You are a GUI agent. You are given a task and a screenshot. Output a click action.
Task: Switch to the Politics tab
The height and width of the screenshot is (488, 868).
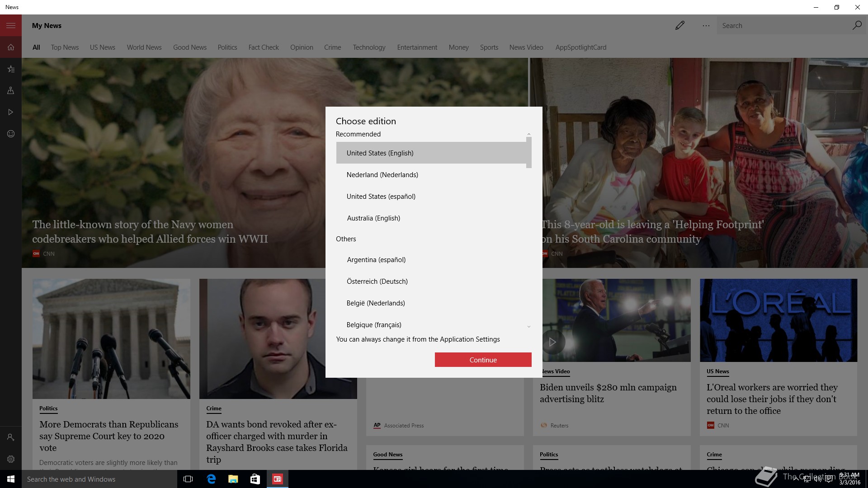[227, 47]
